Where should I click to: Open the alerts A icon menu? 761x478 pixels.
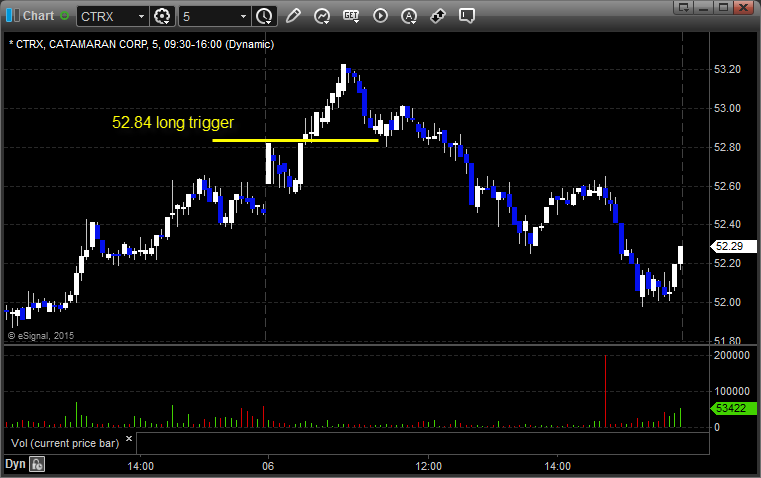pos(409,16)
